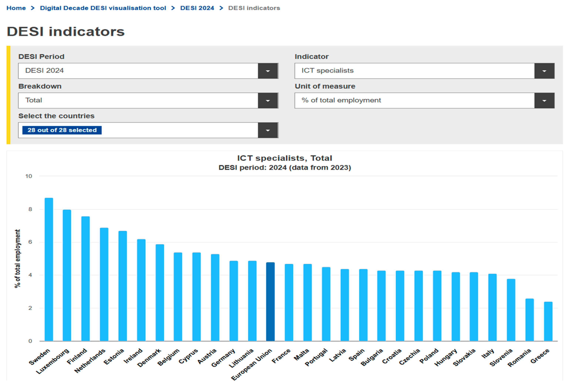Screen dimensions: 567x392
Task: Click the 'ICT specialists, Total' chart title
Action: coord(285,158)
